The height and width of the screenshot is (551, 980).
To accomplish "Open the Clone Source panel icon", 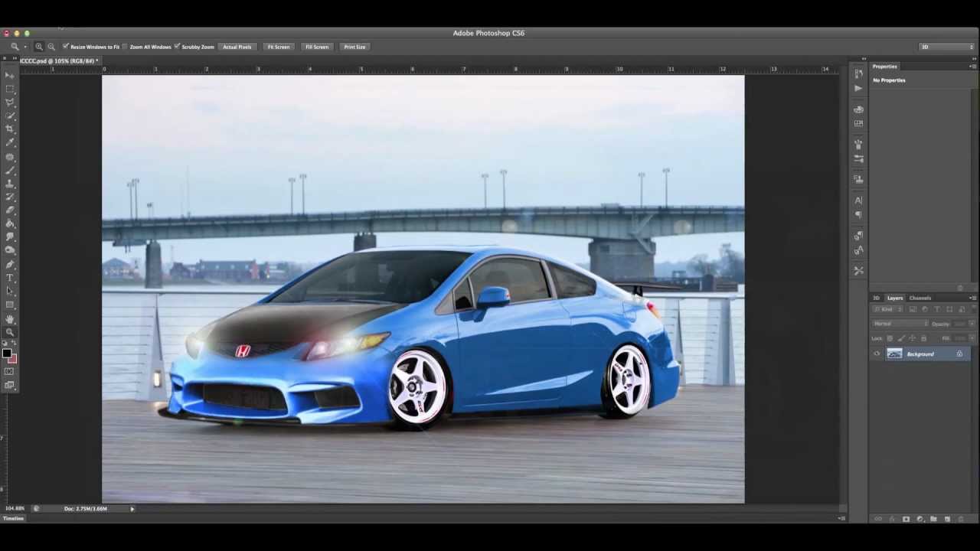I will pyautogui.click(x=858, y=178).
